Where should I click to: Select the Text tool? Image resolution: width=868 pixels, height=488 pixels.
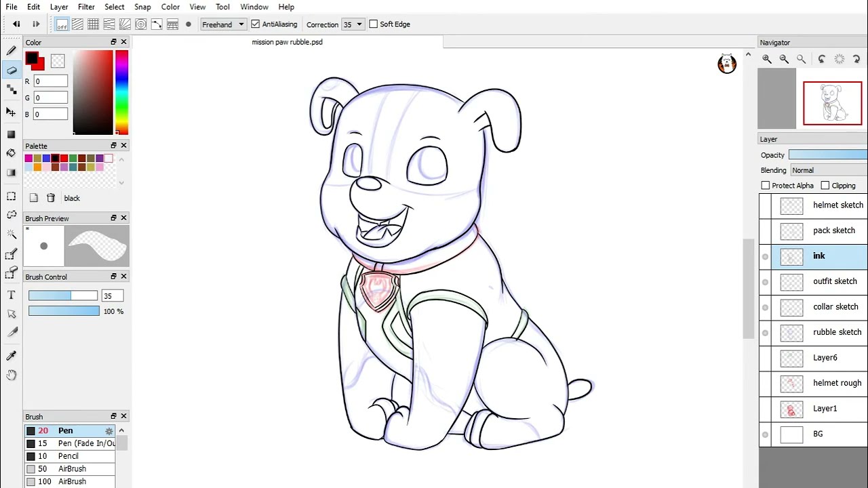pyautogui.click(x=11, y=295)
